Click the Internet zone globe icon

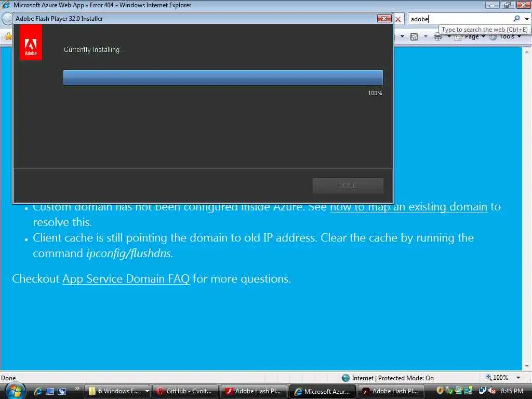pos(345,378)
